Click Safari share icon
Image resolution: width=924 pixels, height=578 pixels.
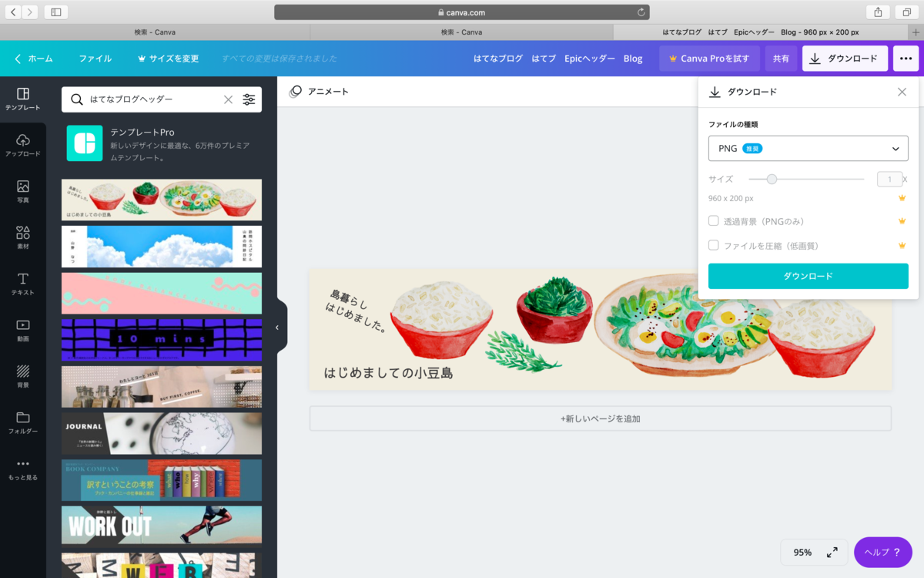pos(878,12)
